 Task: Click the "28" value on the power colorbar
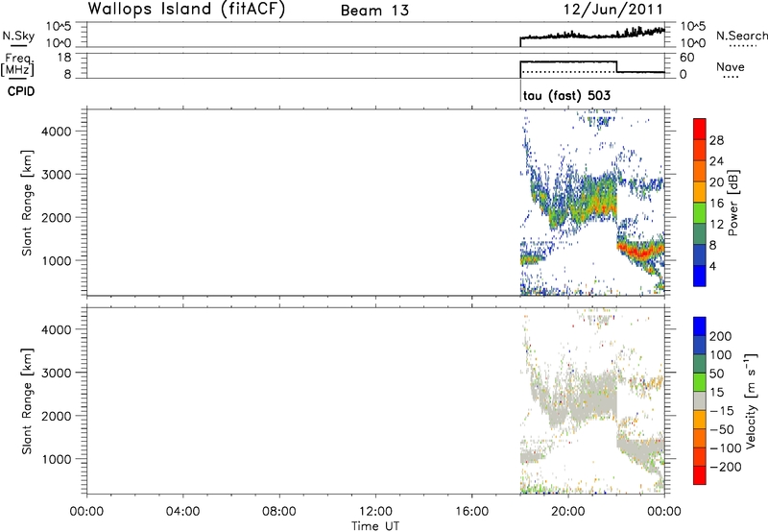point(716,140)
